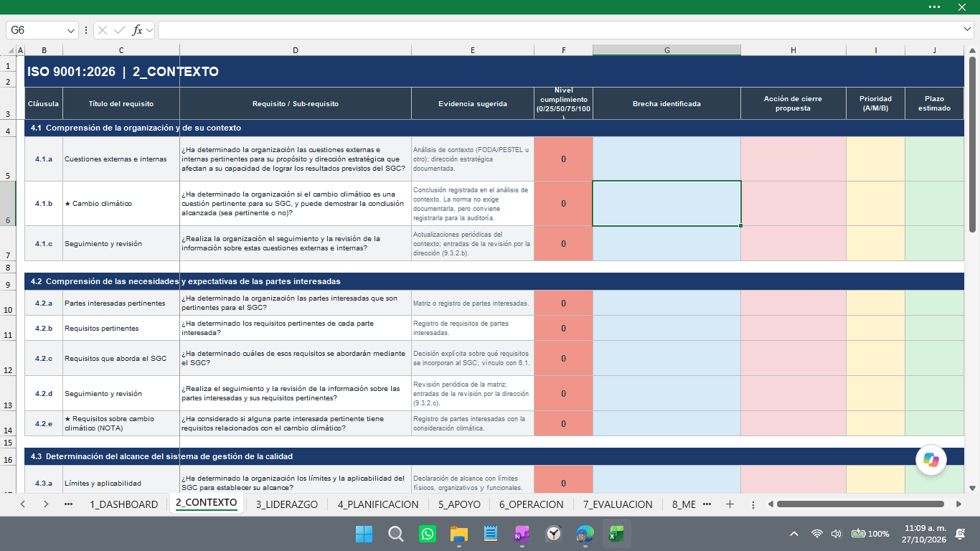This screenshot has width=980, height=551.
Task: Click the volume speaker tray icon
Action: point(836,534)
